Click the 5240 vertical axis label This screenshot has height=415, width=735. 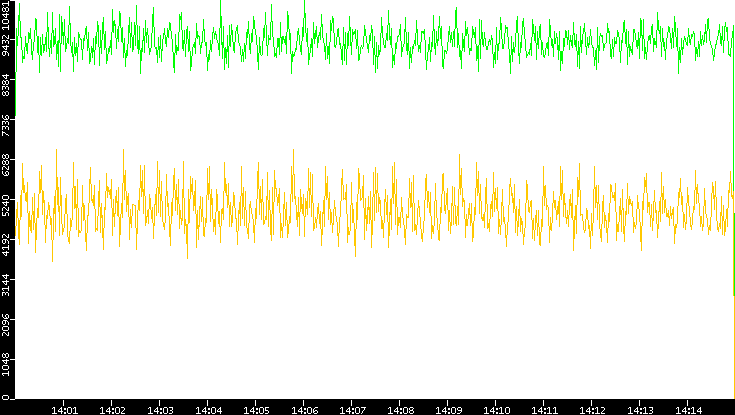pos(6,204)
